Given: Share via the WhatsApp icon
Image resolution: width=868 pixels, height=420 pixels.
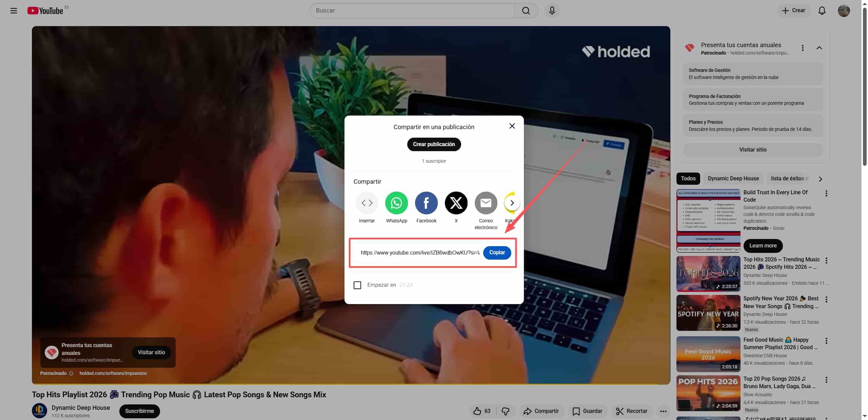Looking at the screenshot, I should pyautogui.click(x=396, y=203).
